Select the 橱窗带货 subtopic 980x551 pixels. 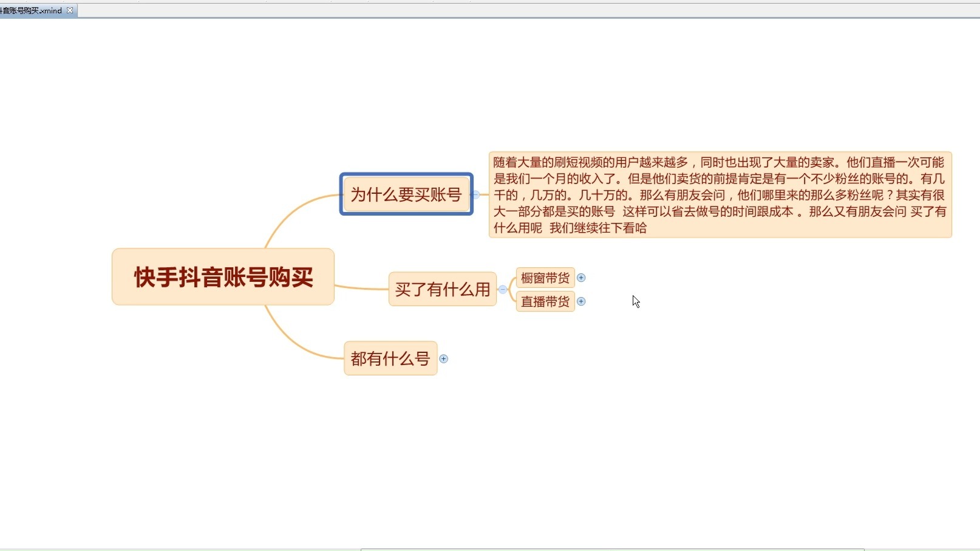pos(545,278)
